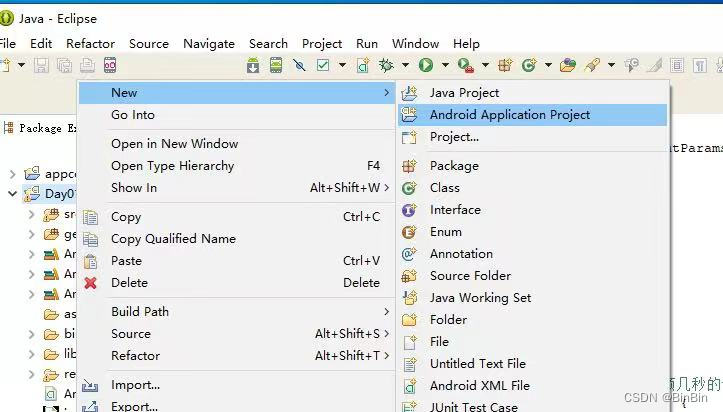This screenshot has width=723, height=412.
Task: Click the New Java Class toolbar icon
Action: pos(529,65)
